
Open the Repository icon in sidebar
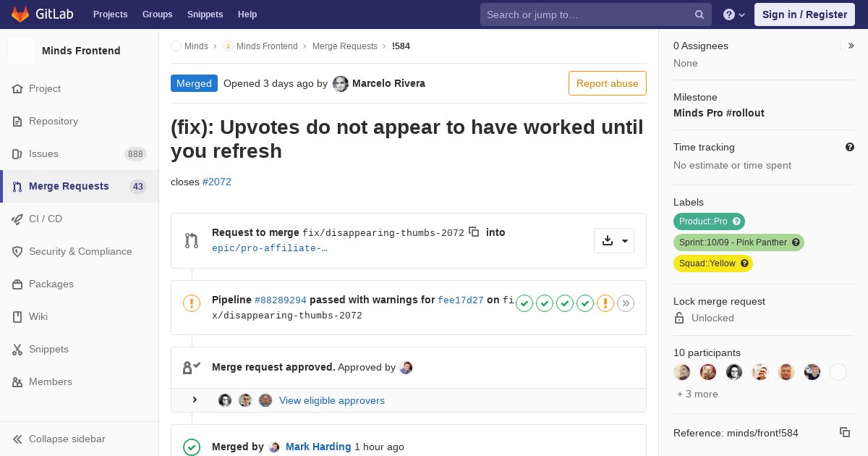click(x=17, y=121)
